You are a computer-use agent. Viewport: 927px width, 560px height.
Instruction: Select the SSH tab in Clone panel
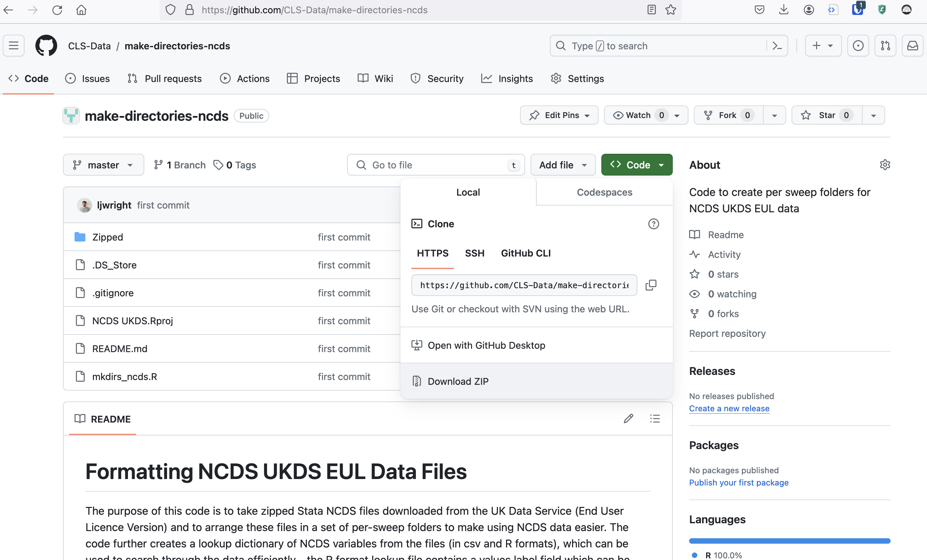click(475, 253)
